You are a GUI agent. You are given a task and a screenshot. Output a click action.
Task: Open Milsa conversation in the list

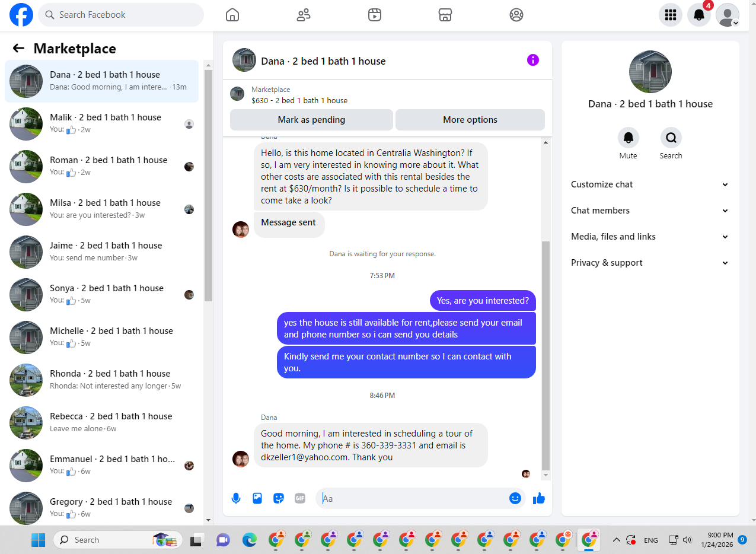[102, 209]
